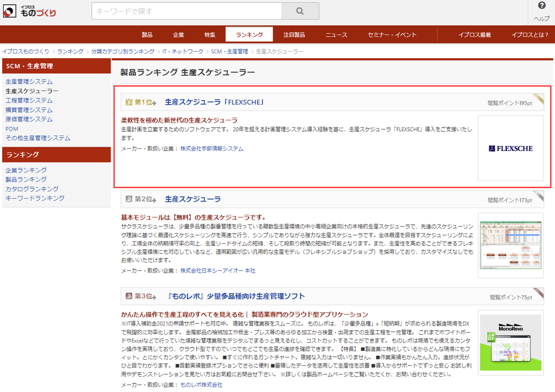Open the イプロス掲載 navigation link
555x392 pixels.
click(475, 35)
